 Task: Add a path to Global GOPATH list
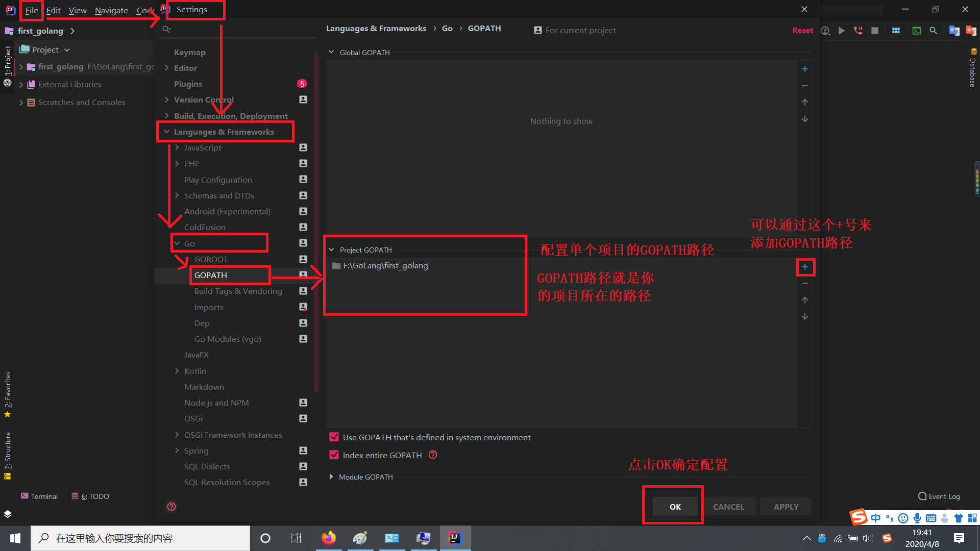click(x=805, y=69)
